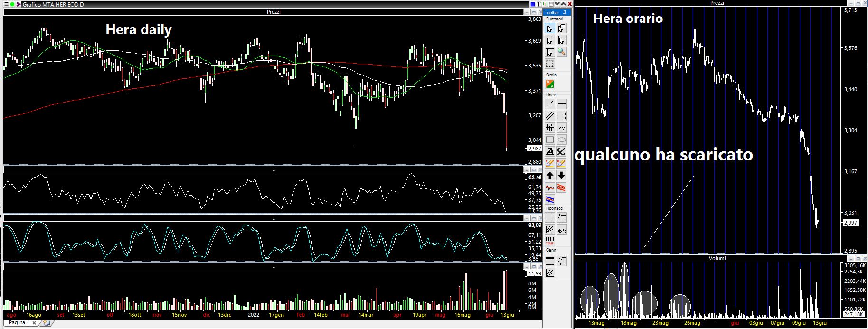
Task: Select the pointer with info tooltip tool
Action: [x=561, y=28]
